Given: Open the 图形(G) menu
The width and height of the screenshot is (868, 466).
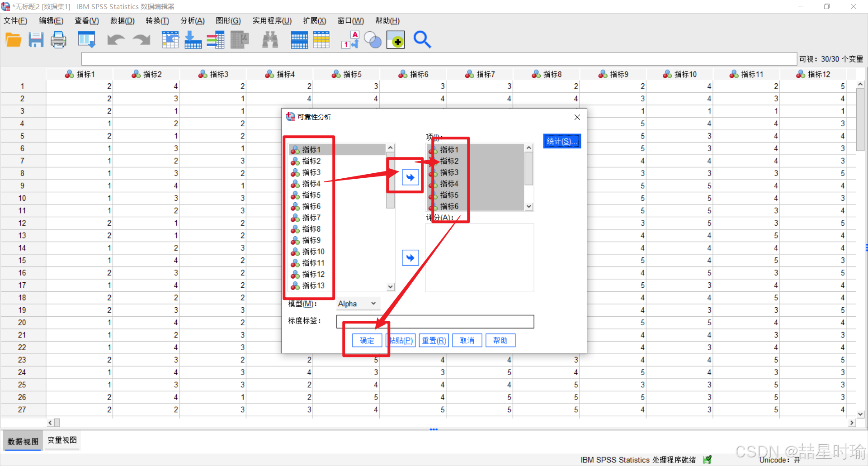Looking at the screenshot, I should [228, 21].
